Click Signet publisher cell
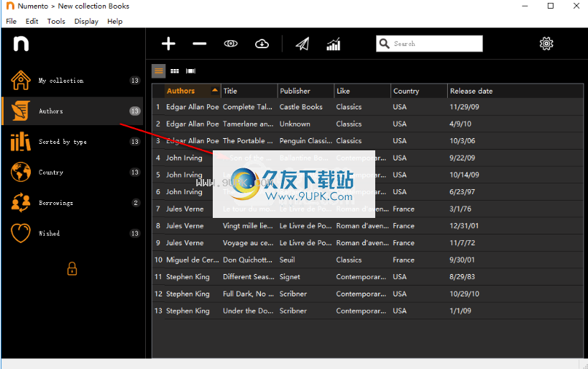 pyautogui.click(x=290, y=277)
